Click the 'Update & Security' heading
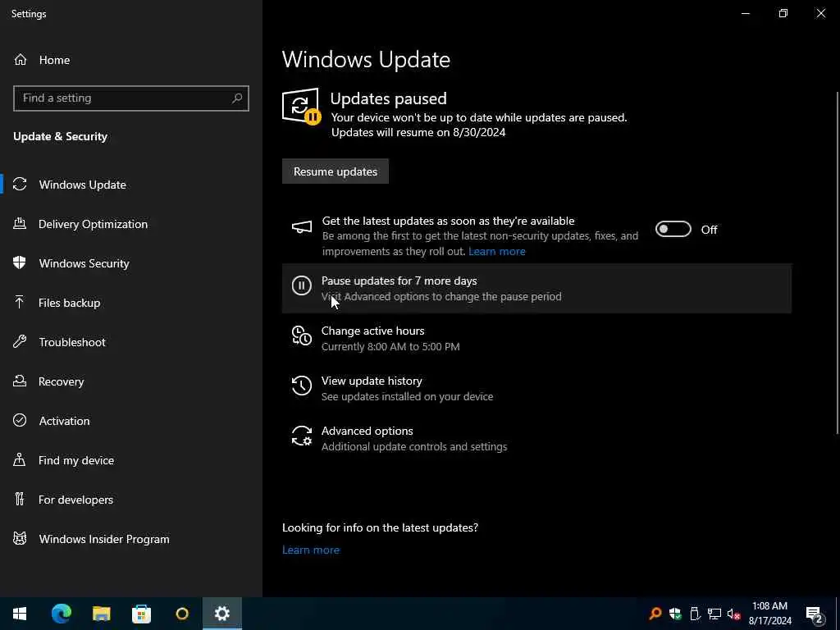 coord(61,137)
